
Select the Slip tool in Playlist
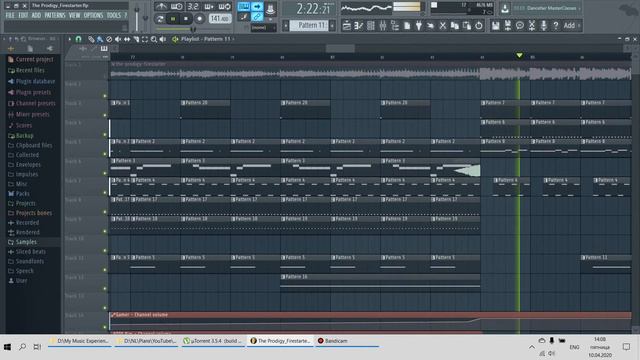pos(127,39)
